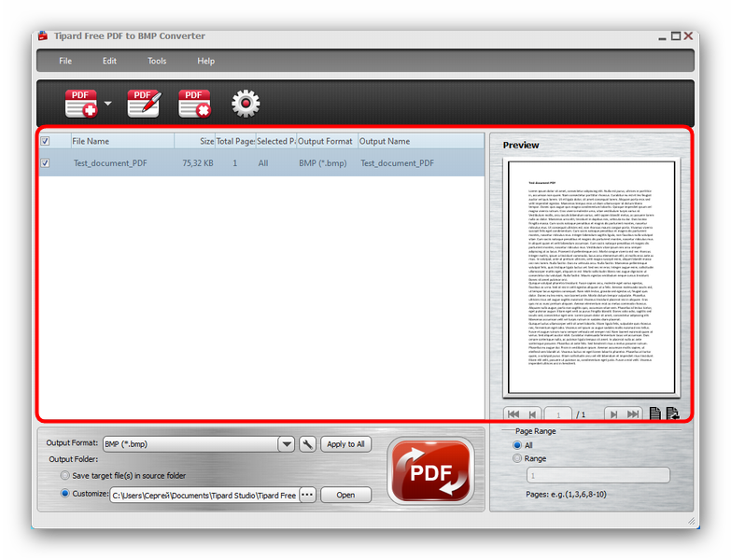Viewport: 731px width, 560px height.
Task: Go to first page in preview
Action: click(x=513, y=414)
